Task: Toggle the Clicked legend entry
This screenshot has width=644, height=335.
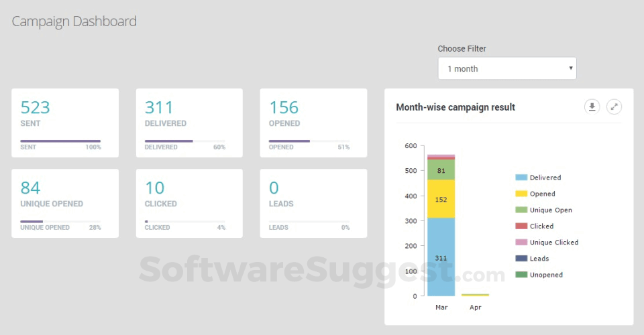Action: point(535,226)
